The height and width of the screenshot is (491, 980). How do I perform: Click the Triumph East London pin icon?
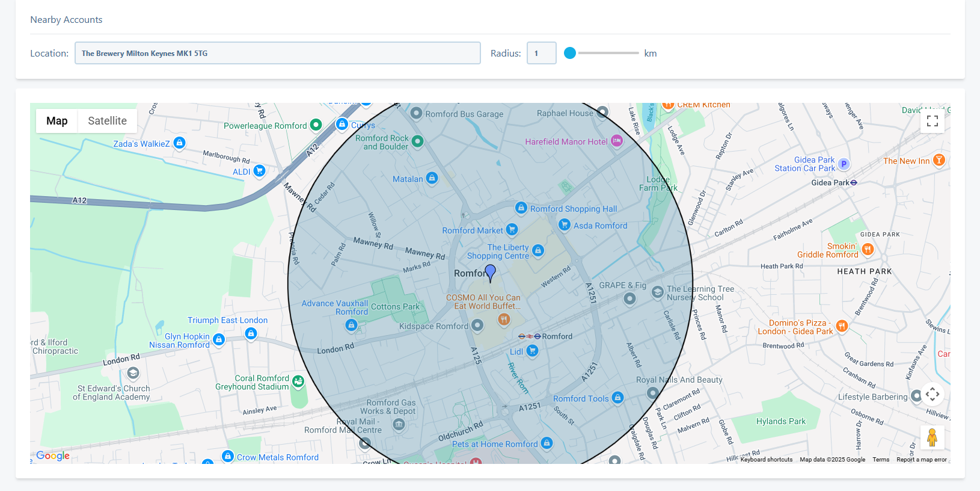click(251, 333)
